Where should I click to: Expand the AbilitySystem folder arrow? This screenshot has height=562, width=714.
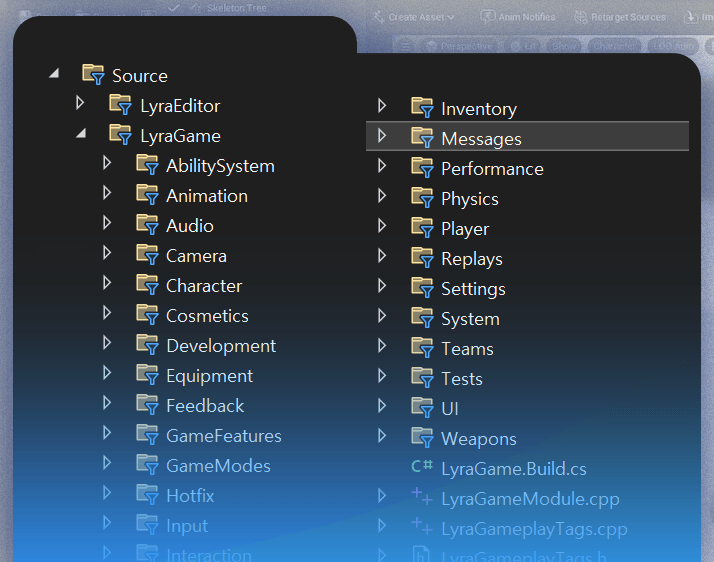(107, 163)
